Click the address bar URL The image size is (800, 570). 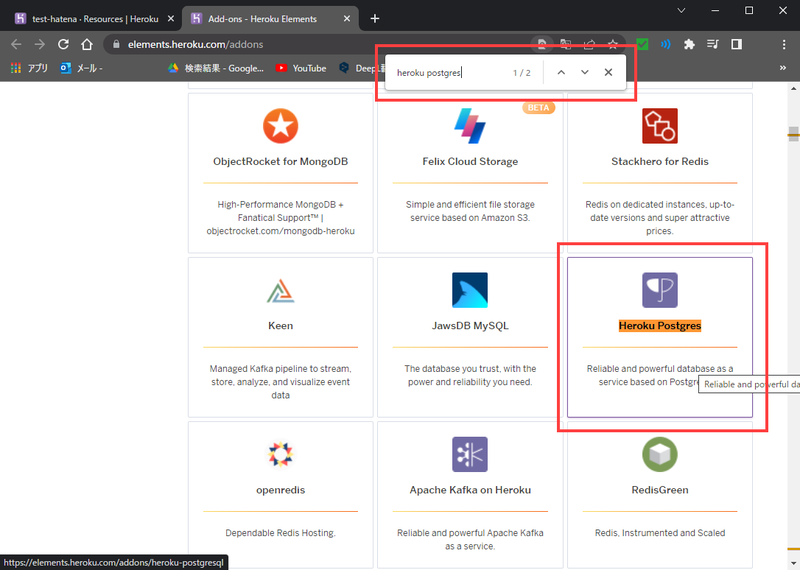pyautogui.click(x=195, y=44)
